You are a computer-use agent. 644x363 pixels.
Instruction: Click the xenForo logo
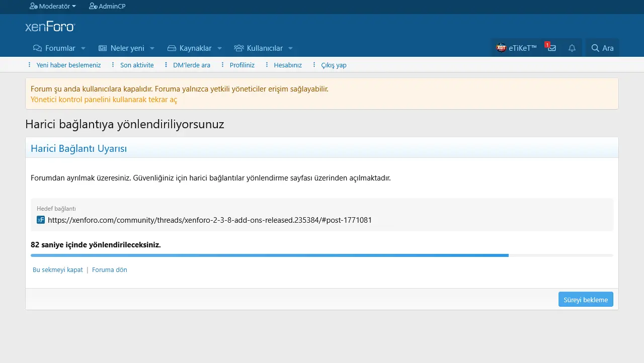pyautogui.click(x=50, y=26)
